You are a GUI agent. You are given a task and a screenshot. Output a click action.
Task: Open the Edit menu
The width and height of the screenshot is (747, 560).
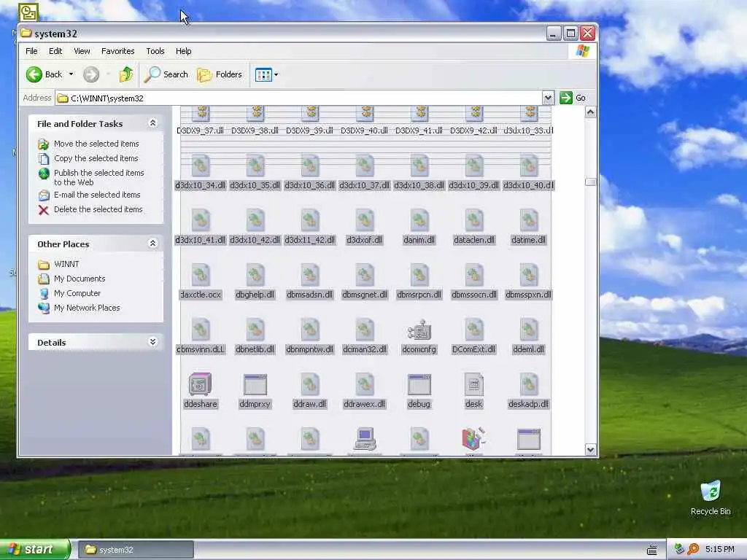(x=55, y=51)
